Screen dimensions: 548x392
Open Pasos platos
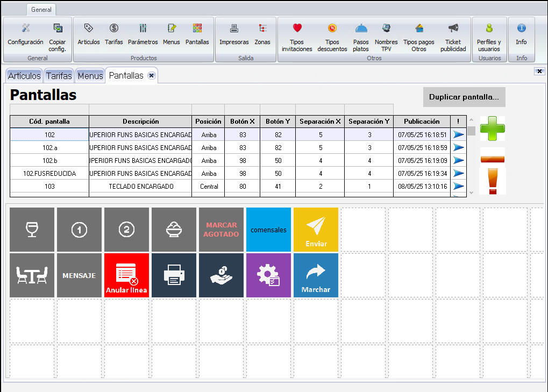coord(361,38)
